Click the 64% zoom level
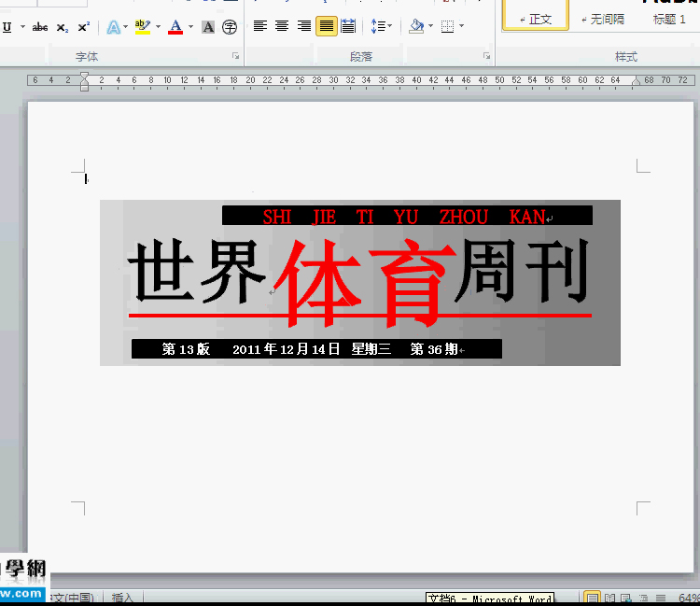 689,598
